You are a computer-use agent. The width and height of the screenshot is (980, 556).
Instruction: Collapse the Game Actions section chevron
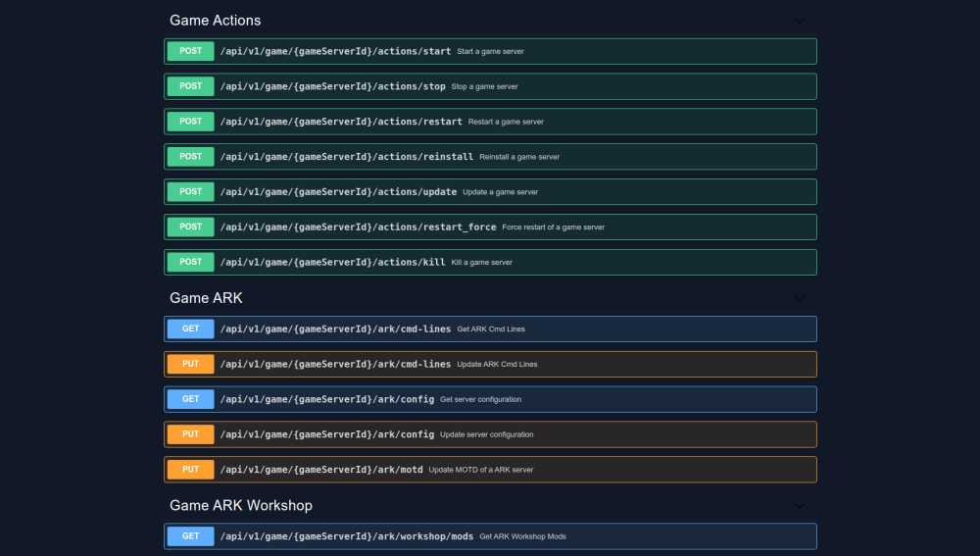(x=799, y=21)
